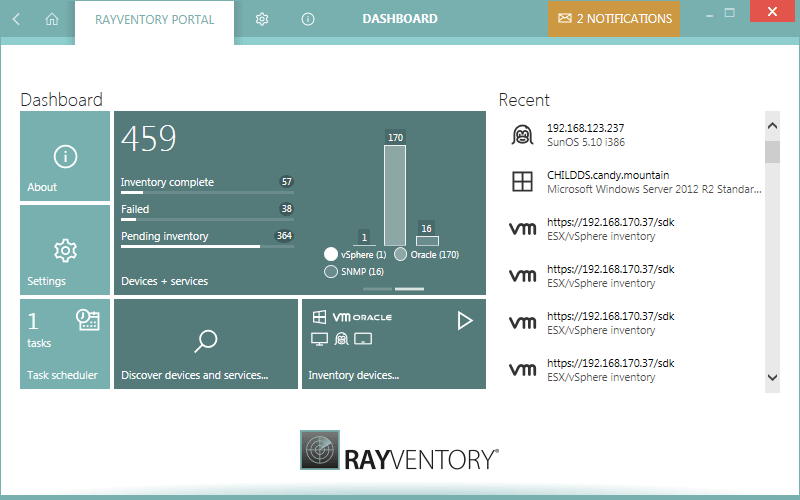Click the envelope icon in notifications
This screenshot has width=800, height=500.
pos(565,18)
